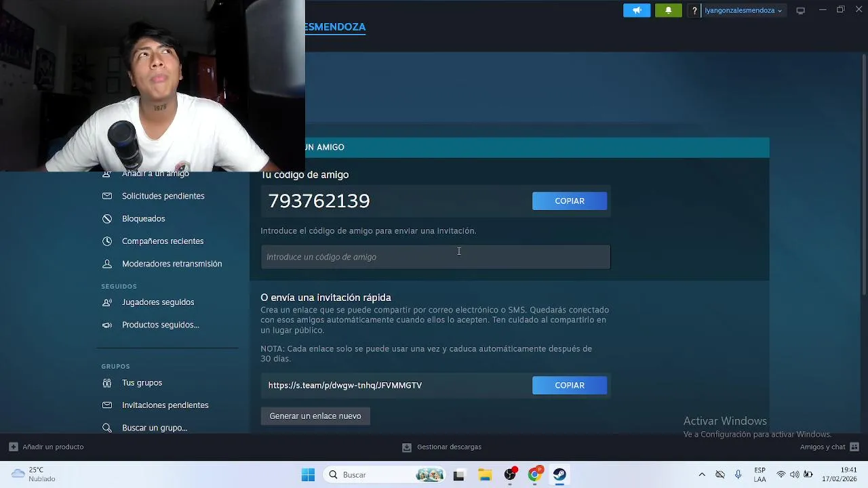Open Bloqueados list in sidebar
868x488 pixels.
pos(143,218)
